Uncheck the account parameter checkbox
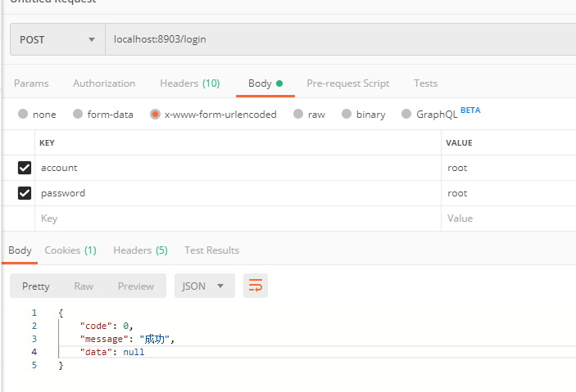576x392 pixels. (25, 168)
